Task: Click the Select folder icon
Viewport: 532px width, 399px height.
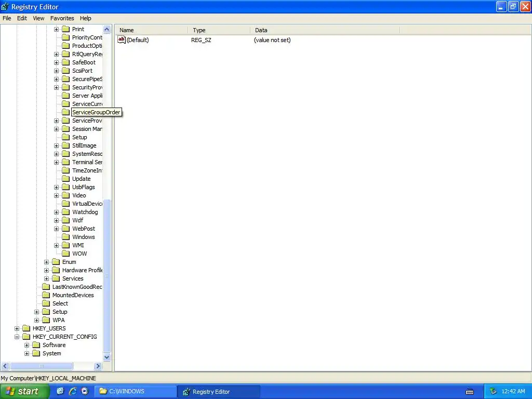Action: (x=46, y=303)
